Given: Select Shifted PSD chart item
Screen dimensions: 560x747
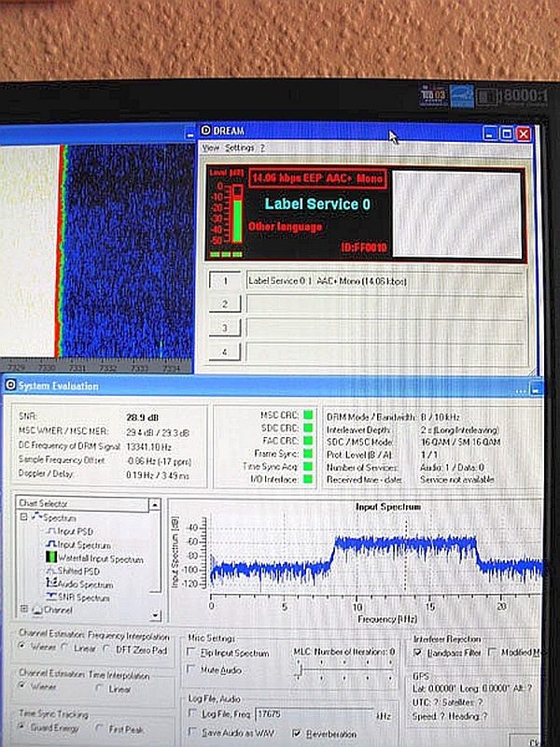Looking at the screenshot, I should pyautogui.click(x=81, y=571).
